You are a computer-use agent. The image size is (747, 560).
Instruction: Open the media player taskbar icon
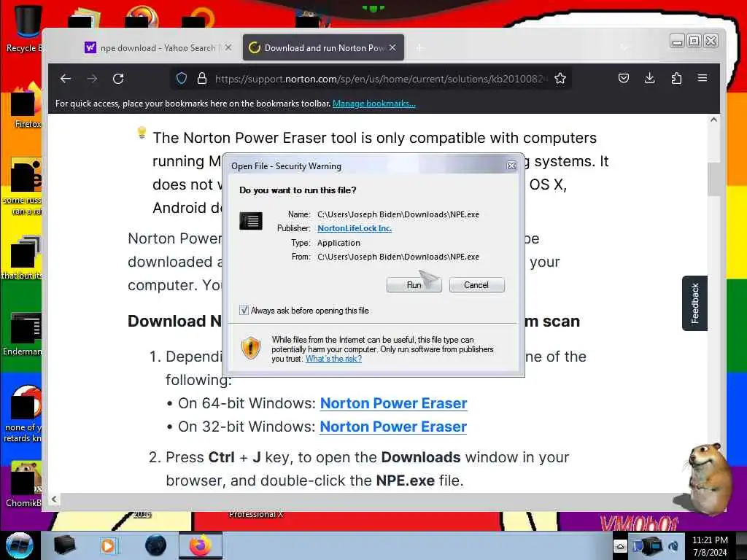click(x=109, y=545)
